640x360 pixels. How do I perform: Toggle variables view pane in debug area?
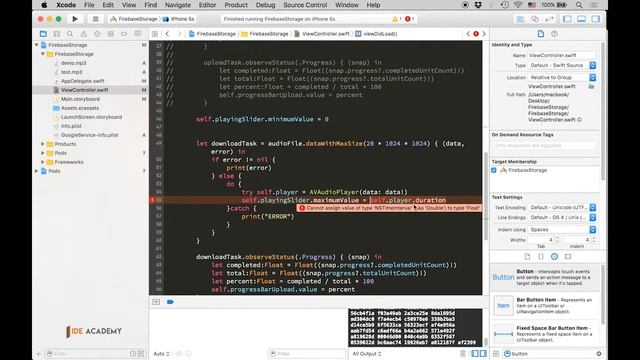pos(475,353)
